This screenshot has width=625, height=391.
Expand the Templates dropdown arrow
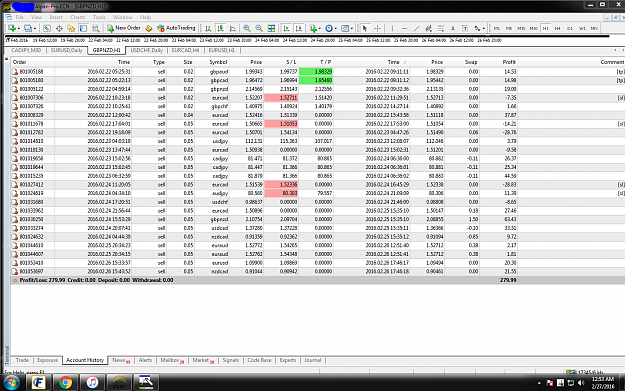click(352, 29)
